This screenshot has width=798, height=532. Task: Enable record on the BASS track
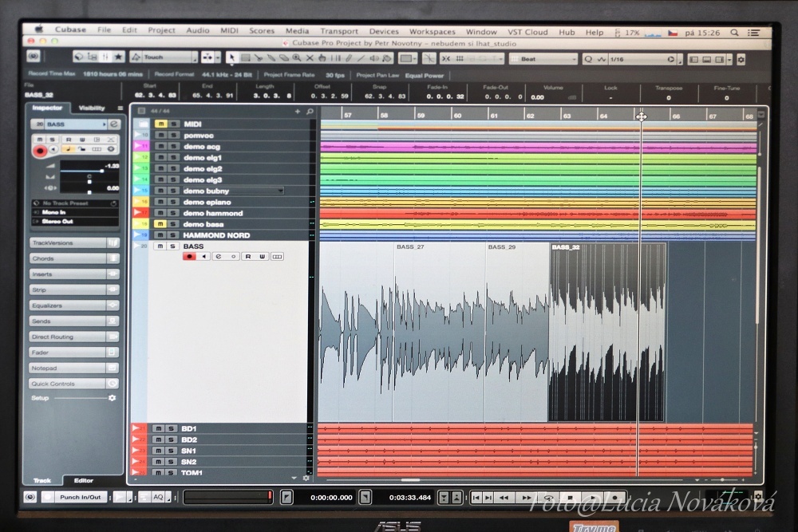(189, 256)
